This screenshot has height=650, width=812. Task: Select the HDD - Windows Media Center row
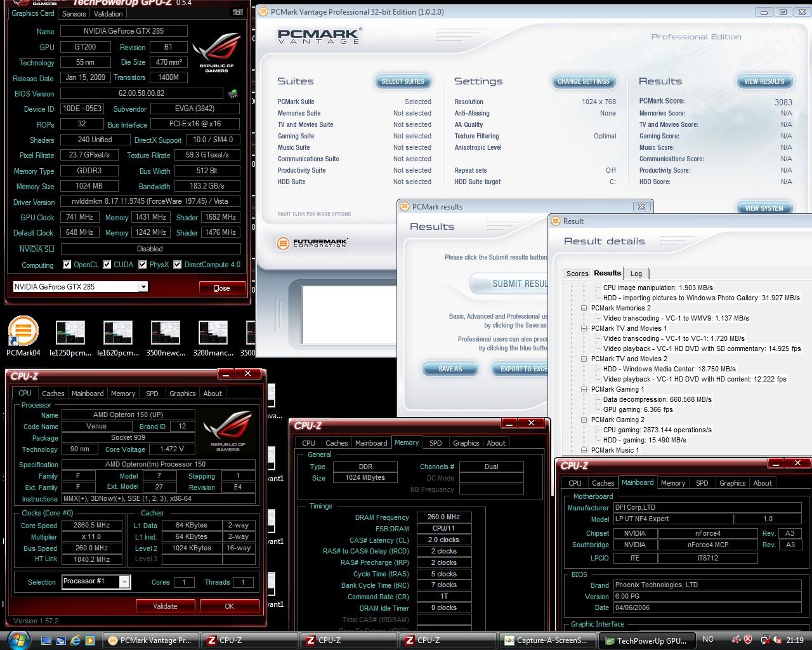click(669, 369)
